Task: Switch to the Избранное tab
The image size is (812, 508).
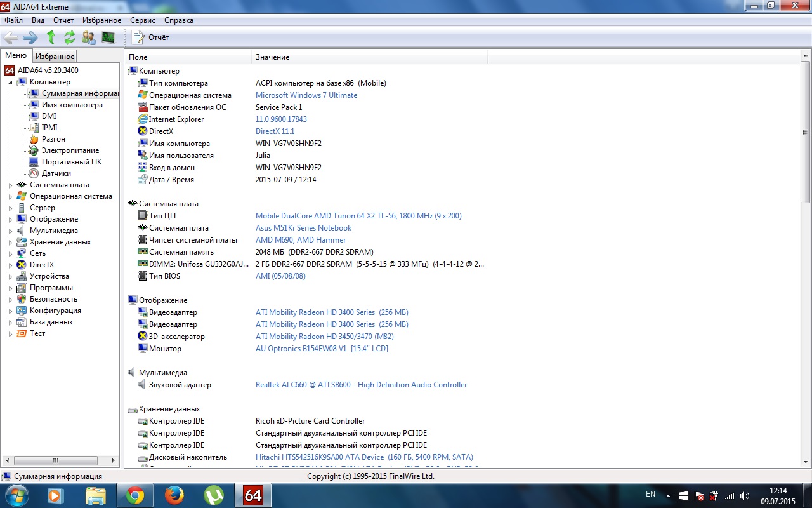Action: 55,57
